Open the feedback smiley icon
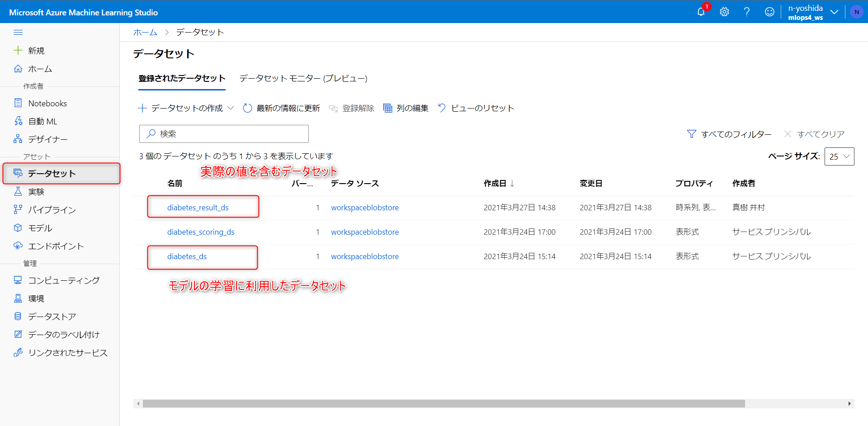 pyautogui.click(x=769, y=12)
